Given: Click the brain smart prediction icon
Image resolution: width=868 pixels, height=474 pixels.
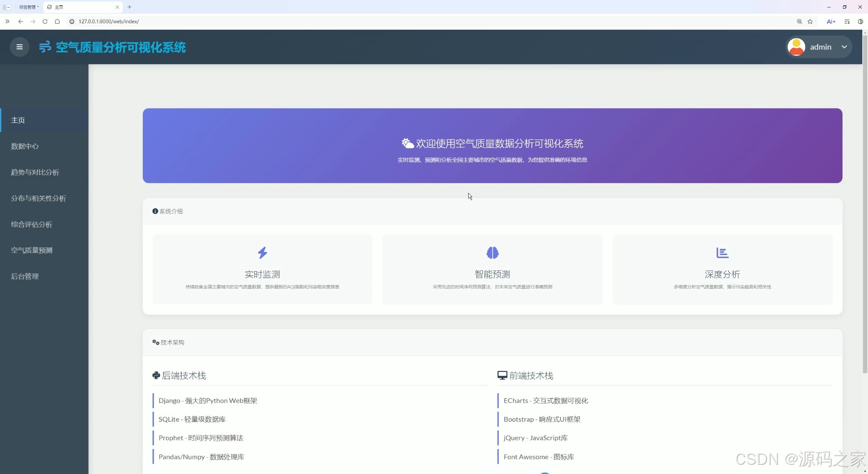Looking at the screenshot, I should (492, 253).
